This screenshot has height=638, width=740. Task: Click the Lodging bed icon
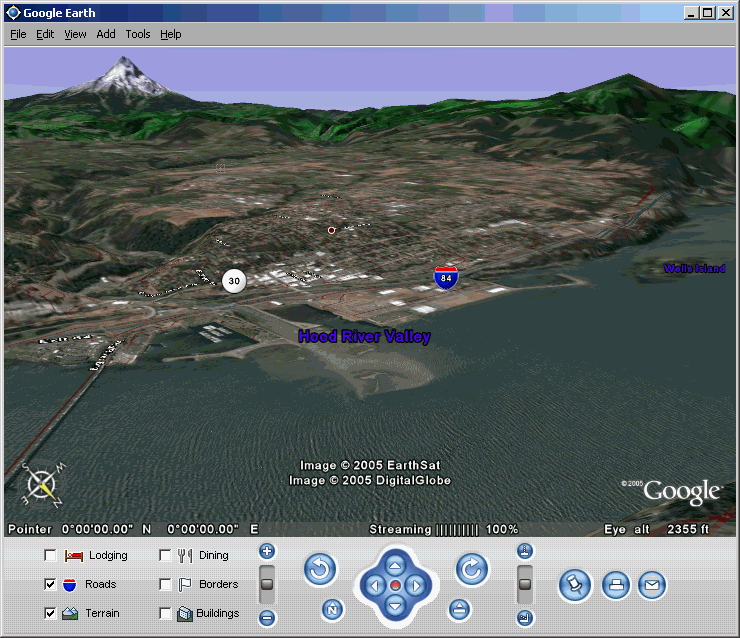pos(74,556)
